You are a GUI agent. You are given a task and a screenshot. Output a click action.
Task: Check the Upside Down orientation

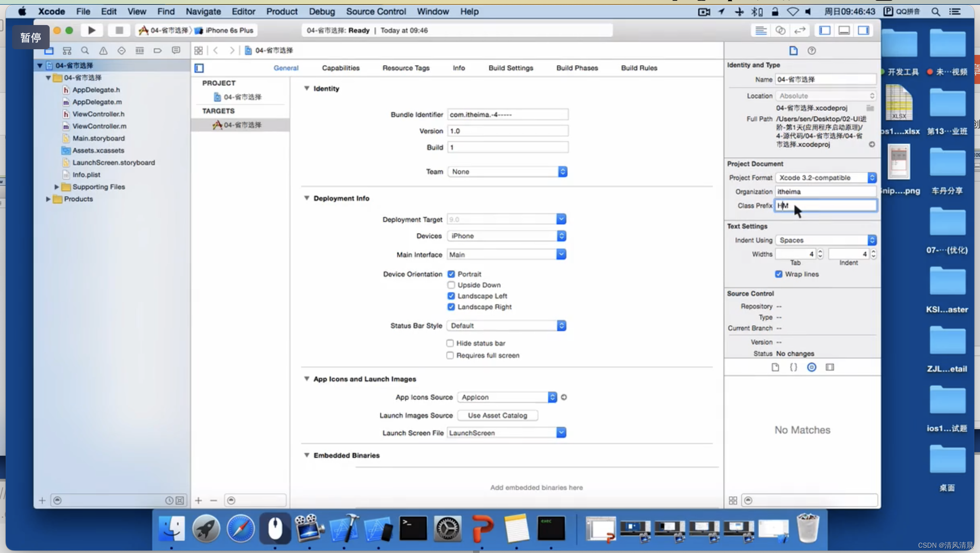pyautogui.click(x=451, y=285)
